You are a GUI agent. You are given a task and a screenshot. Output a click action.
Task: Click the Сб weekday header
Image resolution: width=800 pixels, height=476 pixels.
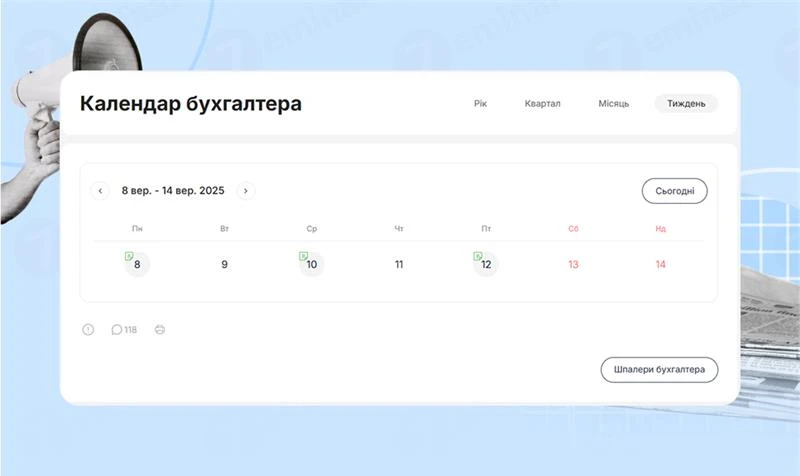tap(573, 229)
